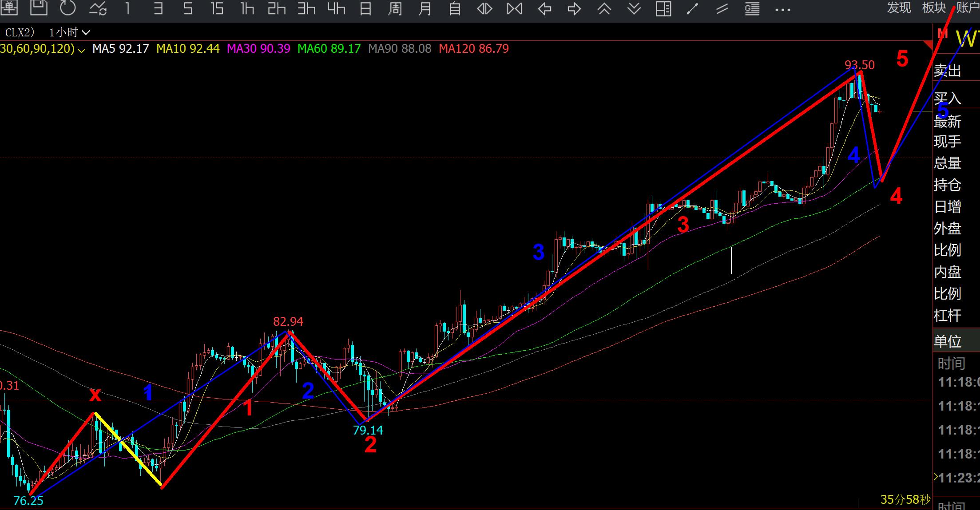Click the 82.94 peak price label

pos(288,321)
